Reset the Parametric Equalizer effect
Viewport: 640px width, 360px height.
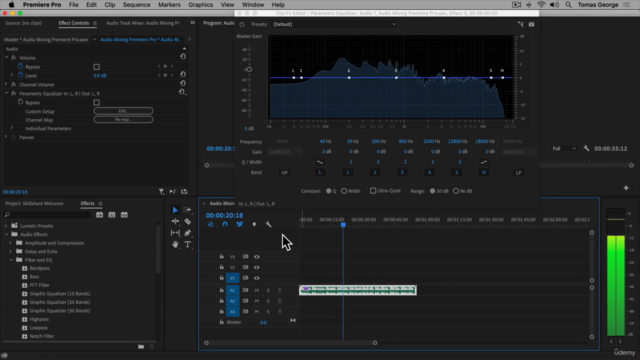[182, 93]
